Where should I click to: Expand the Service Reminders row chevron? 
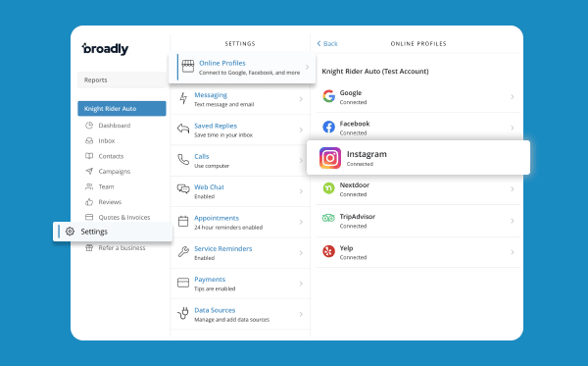[301, 253]
